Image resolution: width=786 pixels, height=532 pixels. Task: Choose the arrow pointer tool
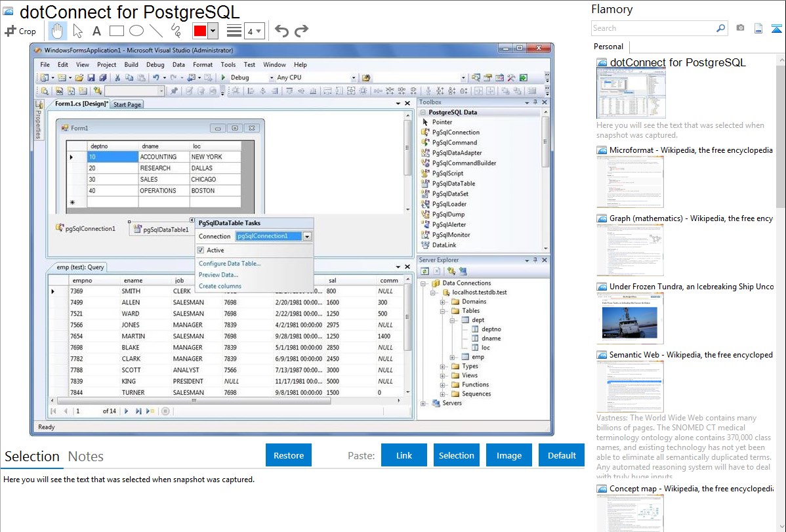[x=77, y=31]
